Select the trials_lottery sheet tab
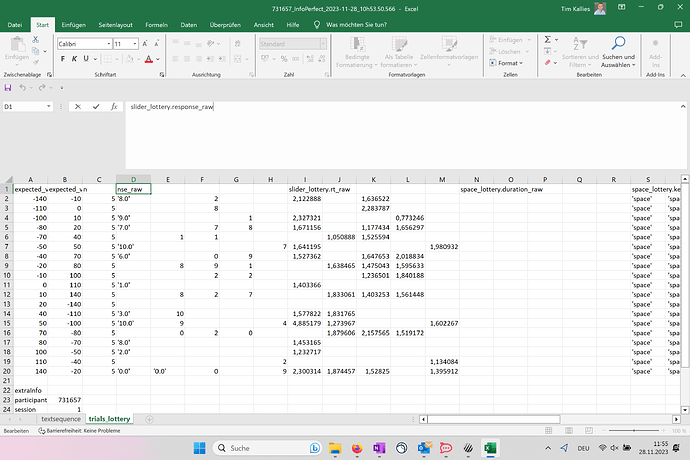This screenshot has width=690, height=460. [x=109, y=419]
